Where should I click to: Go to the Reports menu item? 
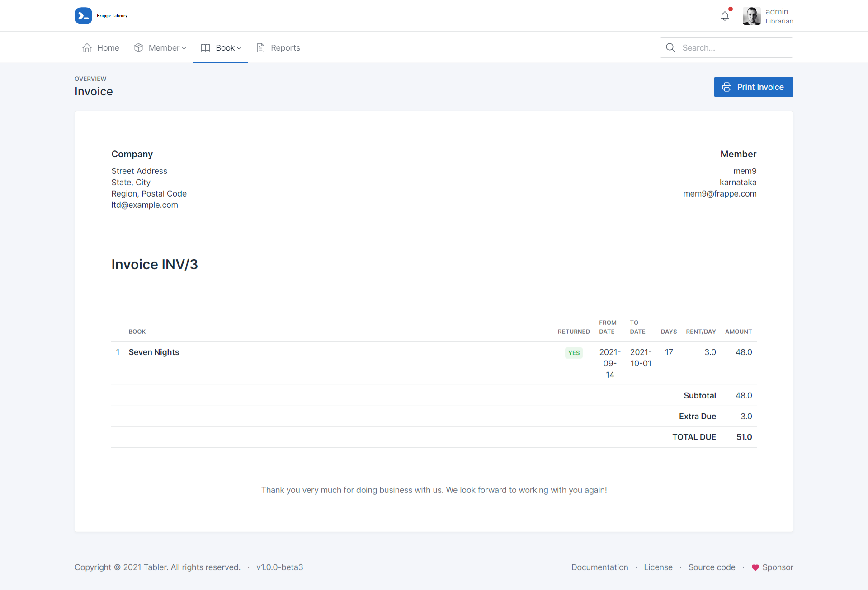tap(285, 48)
